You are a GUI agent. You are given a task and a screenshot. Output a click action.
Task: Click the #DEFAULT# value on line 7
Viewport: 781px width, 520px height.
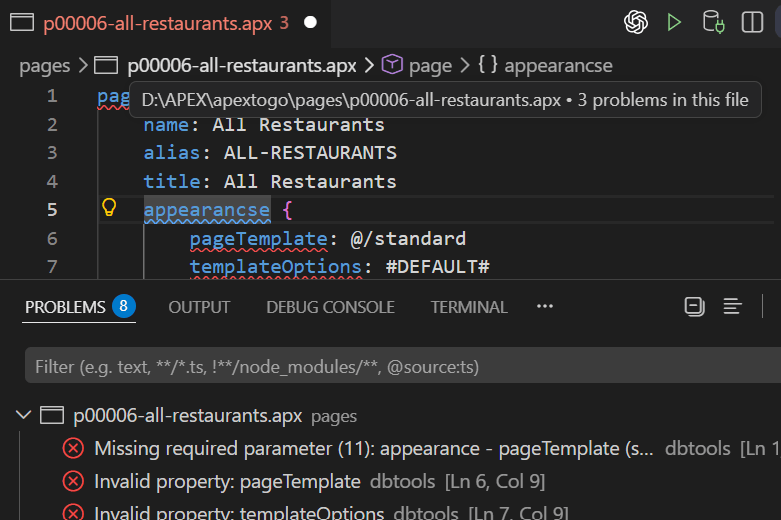tap(437, 267)
